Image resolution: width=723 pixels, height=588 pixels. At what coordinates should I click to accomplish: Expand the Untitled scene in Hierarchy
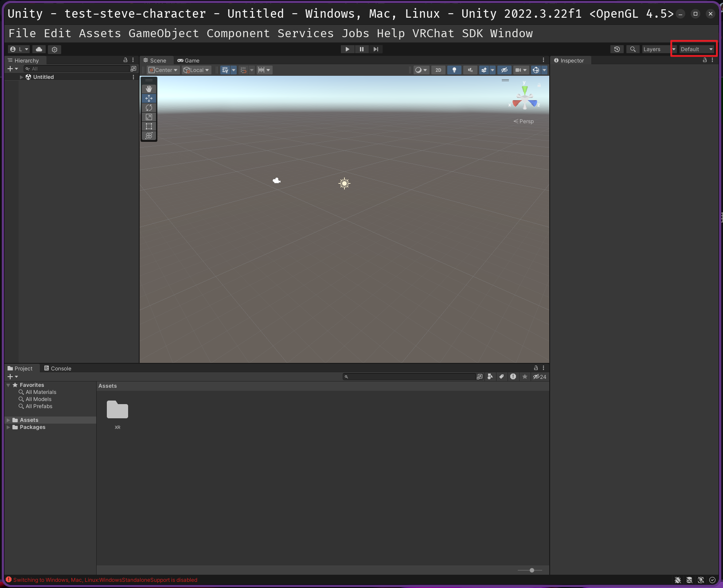pos(21,77)
